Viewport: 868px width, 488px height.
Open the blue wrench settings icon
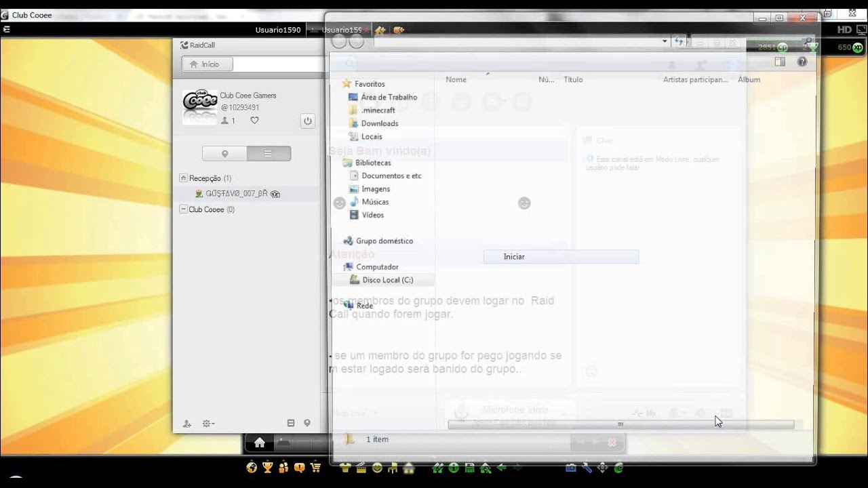click(587, 467)
